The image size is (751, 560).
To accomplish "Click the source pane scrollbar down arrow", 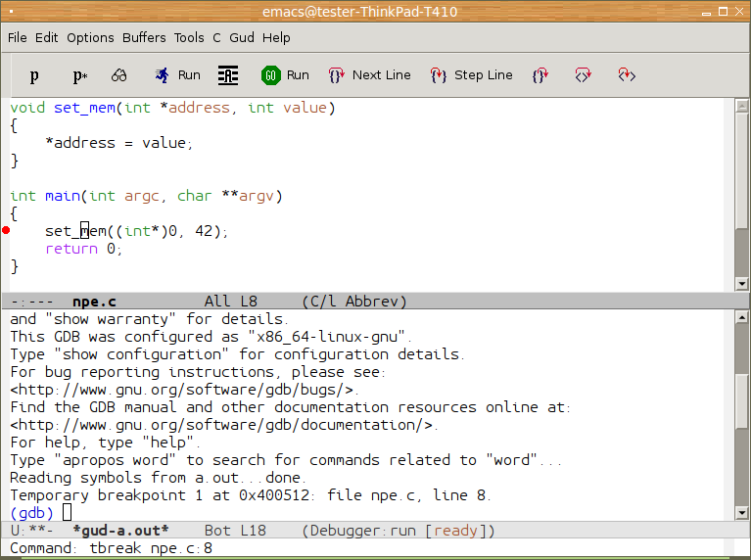I will pyautogui.click(x=742, y=284).
